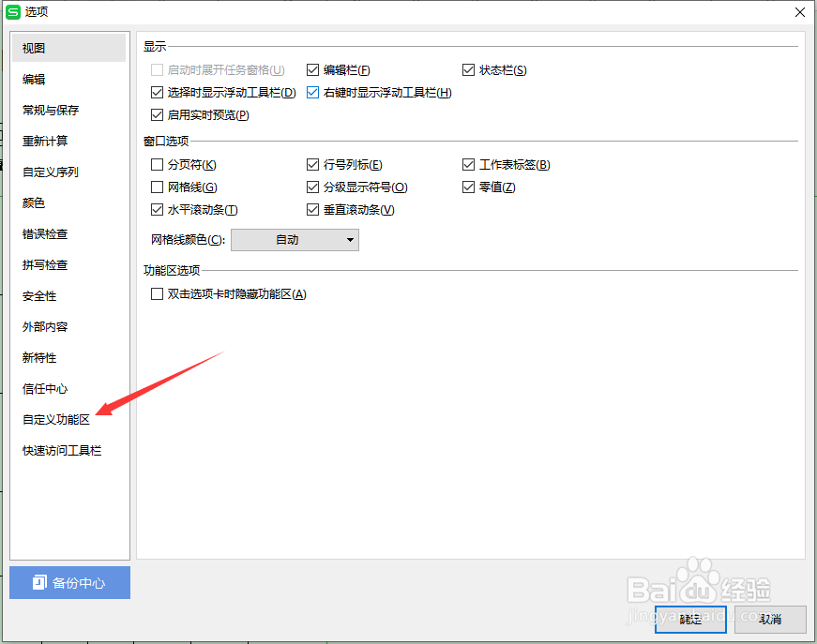Open 自定义序列 settings
This screenshot has width=817, height=644.
coord(51,172)
